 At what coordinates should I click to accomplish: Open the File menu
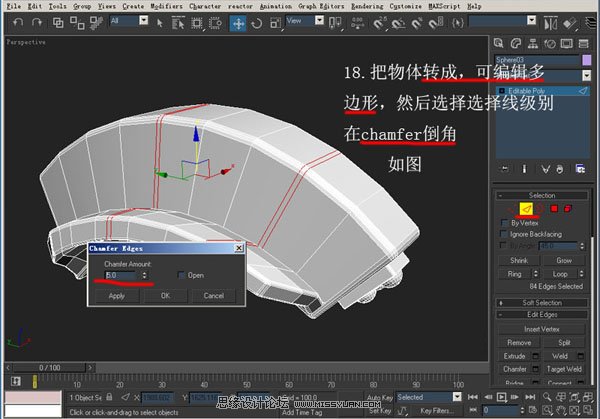(x=14, y=6)
